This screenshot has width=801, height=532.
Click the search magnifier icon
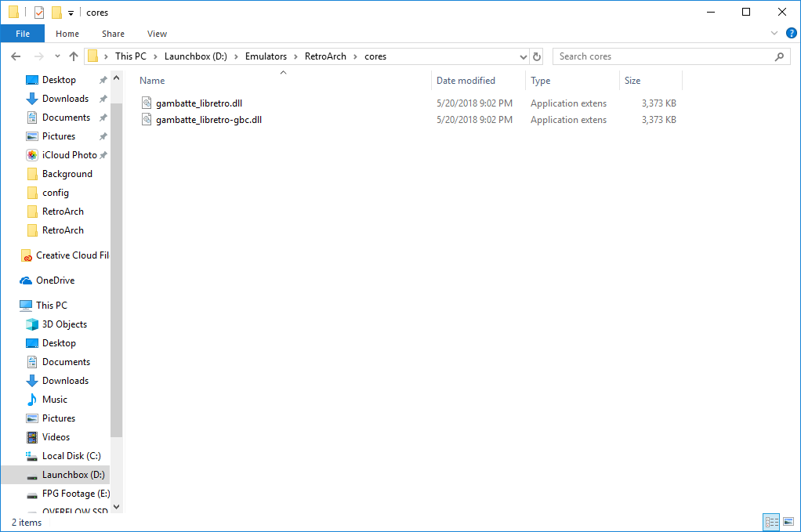point(779,56)
